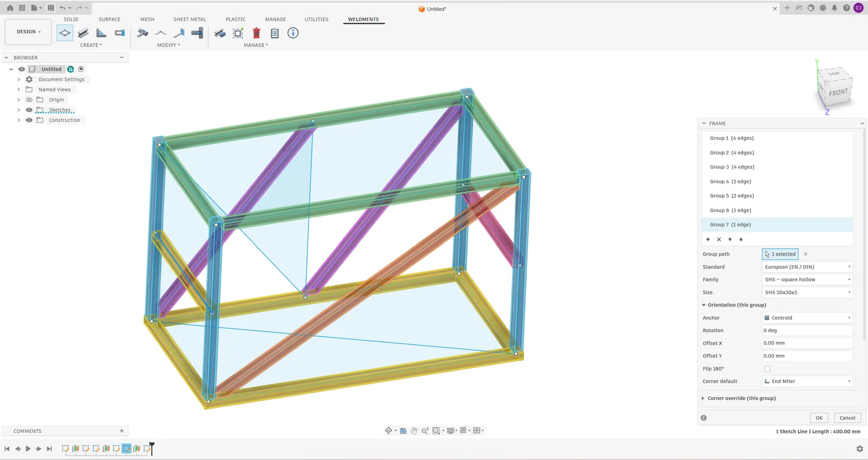
Task: Move the selected group down
Action: click(x=741, y=239)
